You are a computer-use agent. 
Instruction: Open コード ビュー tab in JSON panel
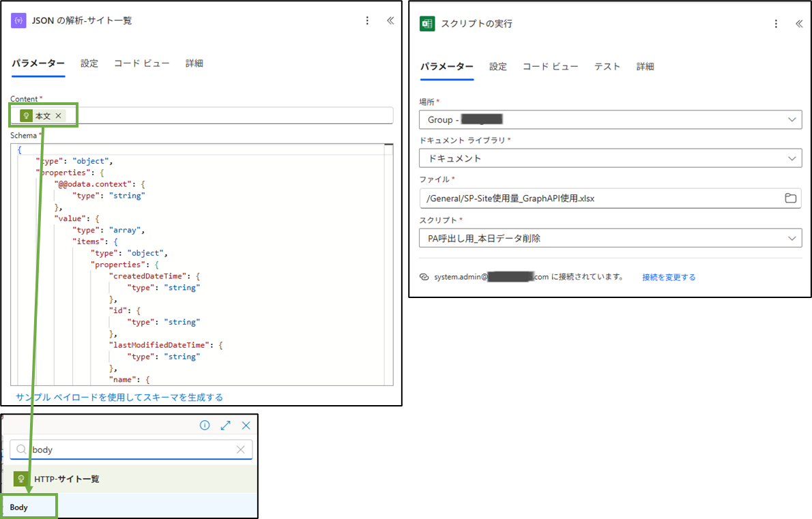tap(142, 63)
